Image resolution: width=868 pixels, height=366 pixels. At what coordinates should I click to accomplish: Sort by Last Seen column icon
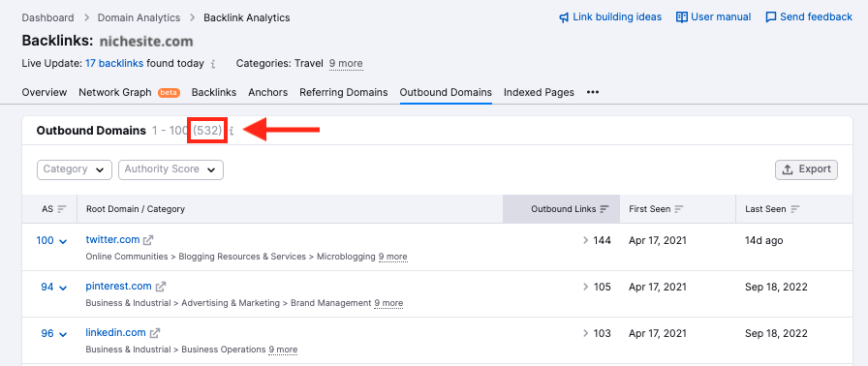pos(795,209)
